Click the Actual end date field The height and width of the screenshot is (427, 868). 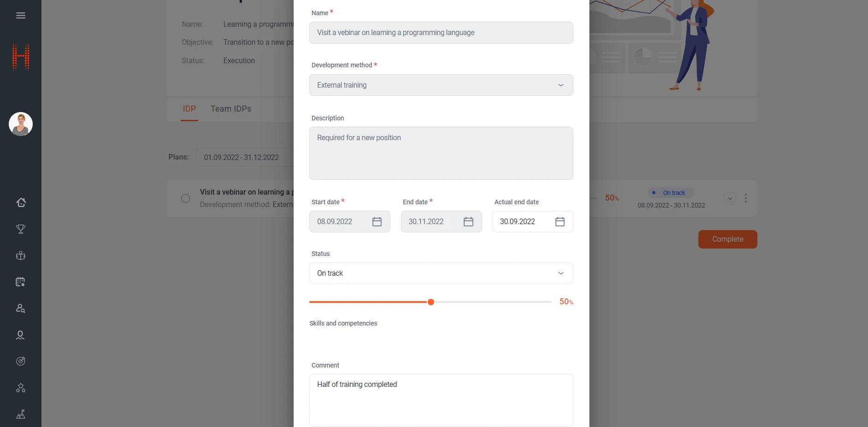pos(523,222)
